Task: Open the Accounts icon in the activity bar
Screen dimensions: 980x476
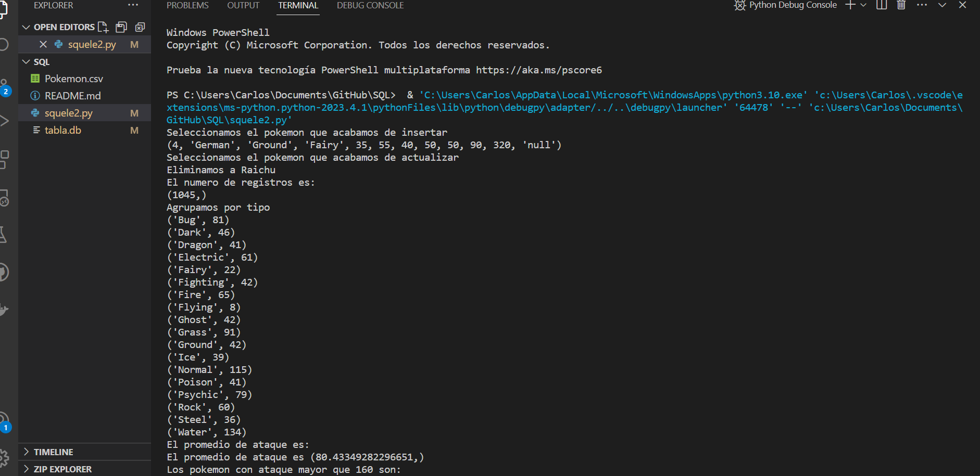Action: (4, 420)
